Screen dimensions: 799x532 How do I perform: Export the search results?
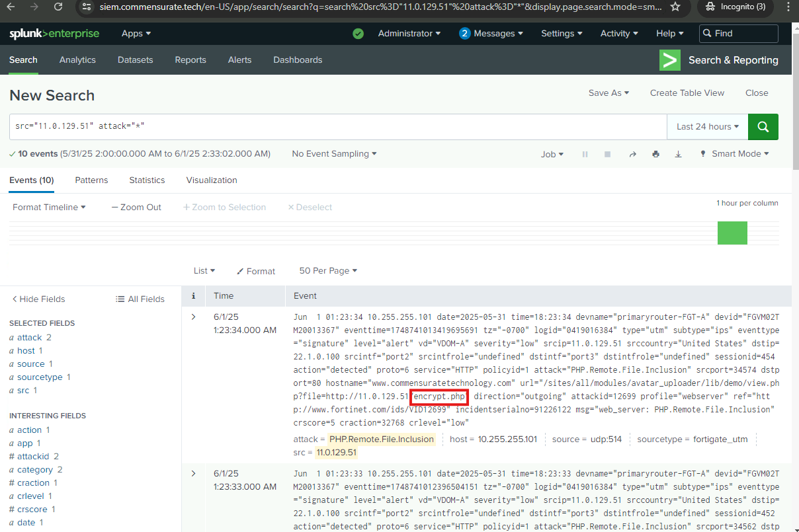pyautogui.click(x=678, y=154)
